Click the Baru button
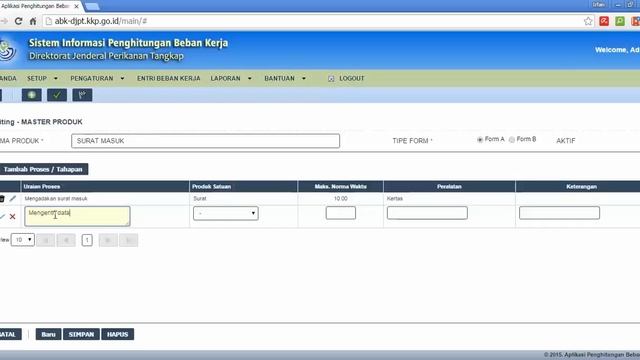Image resolution: width=640 pixels, height=360 pixels. [48, 334]
